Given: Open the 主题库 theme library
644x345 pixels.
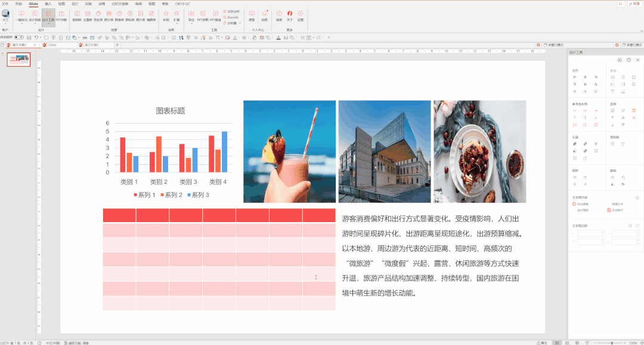Looking at the screenshot, I should click(x=88, y=16).
